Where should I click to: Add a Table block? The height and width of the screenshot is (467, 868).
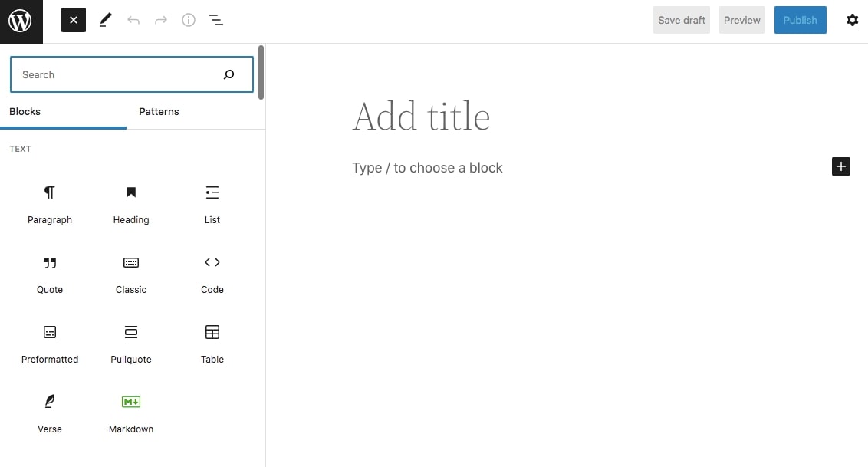tap(212, 344)
